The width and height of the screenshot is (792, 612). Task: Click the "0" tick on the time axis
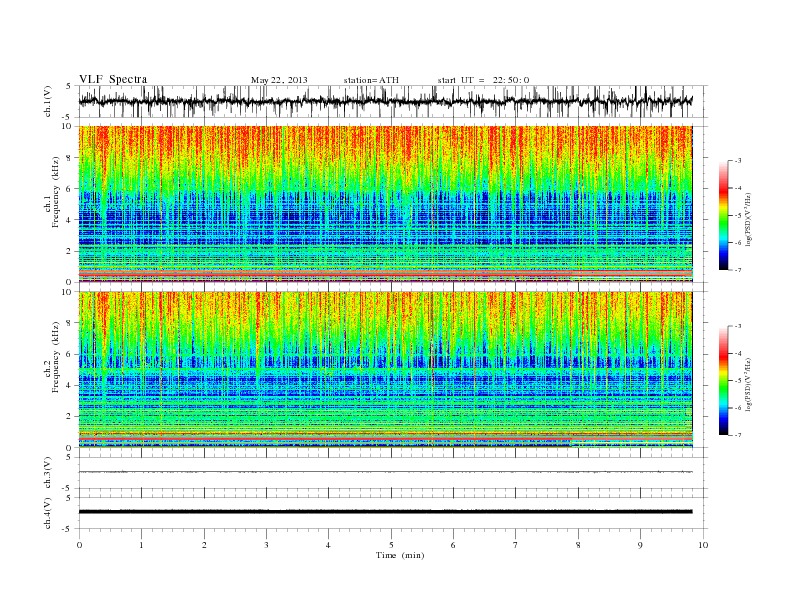coord(79,545)
